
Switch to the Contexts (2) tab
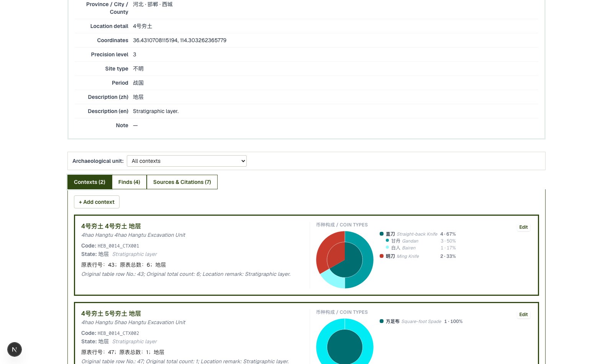click(90, 182)
